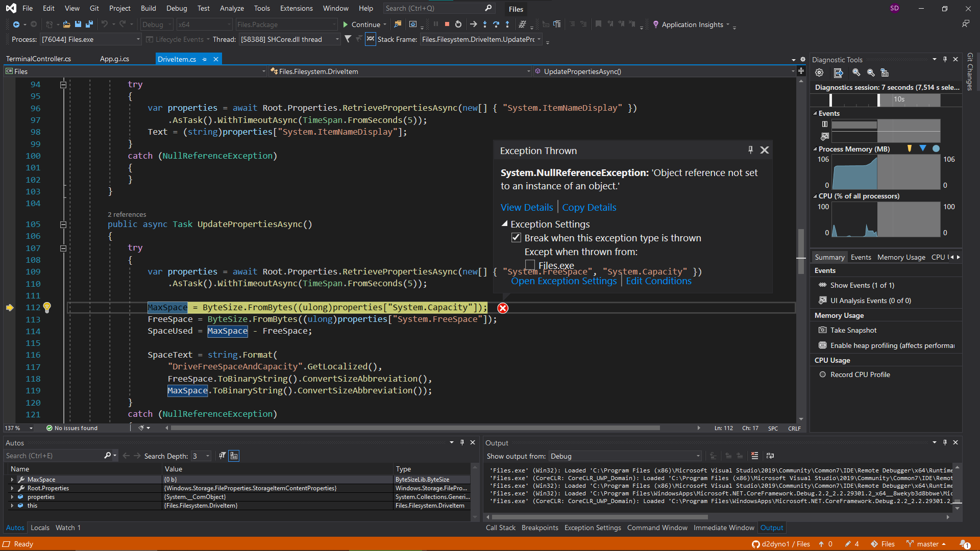Check the Files.exe exception exclusion box
The width and height of the screenshot is (980, 551).
click(x=530, y=265)
